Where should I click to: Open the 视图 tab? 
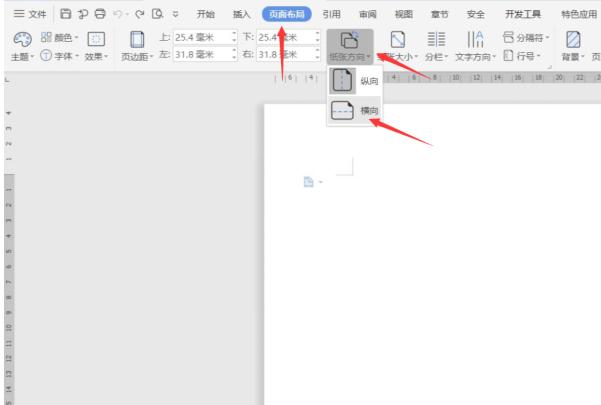[x=404, y=14]
